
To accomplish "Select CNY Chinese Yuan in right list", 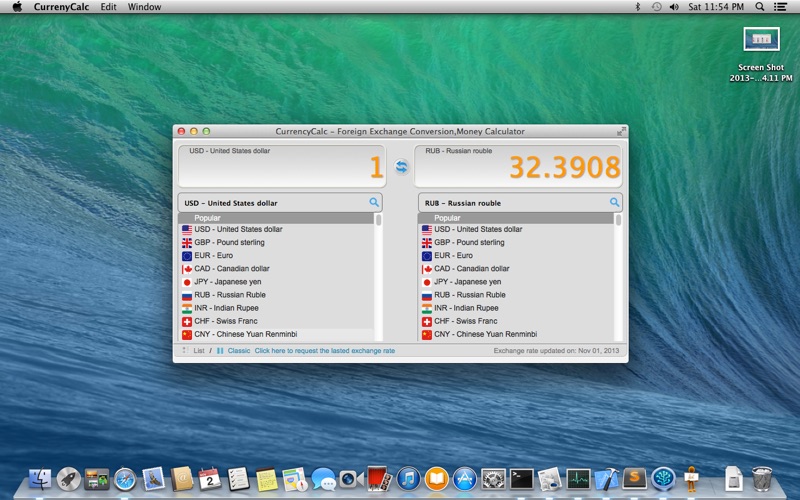I will click(516, 334).
